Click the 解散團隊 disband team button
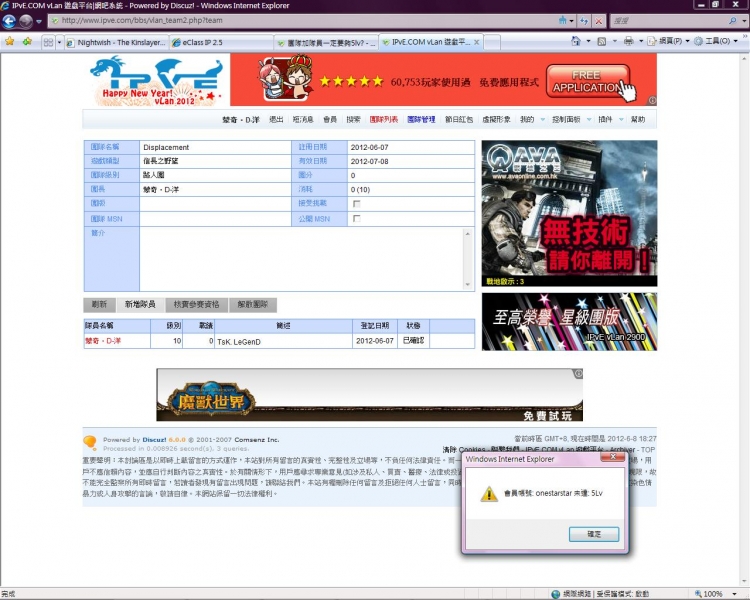The height and width of the screenshot is (600, 750). (x=253, y=305)
